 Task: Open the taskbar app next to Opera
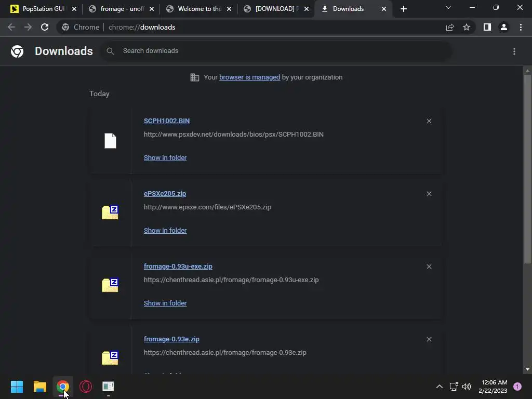tap(108, 387)
